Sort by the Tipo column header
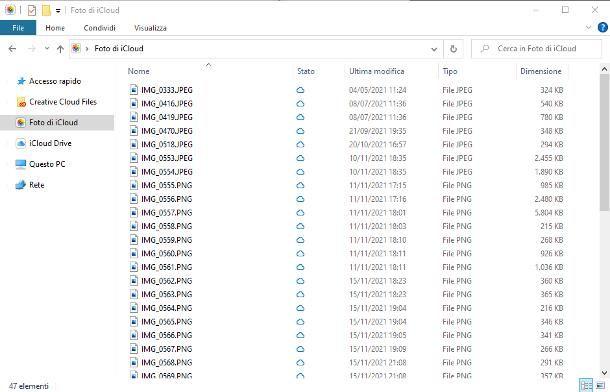 coord(450,71)
